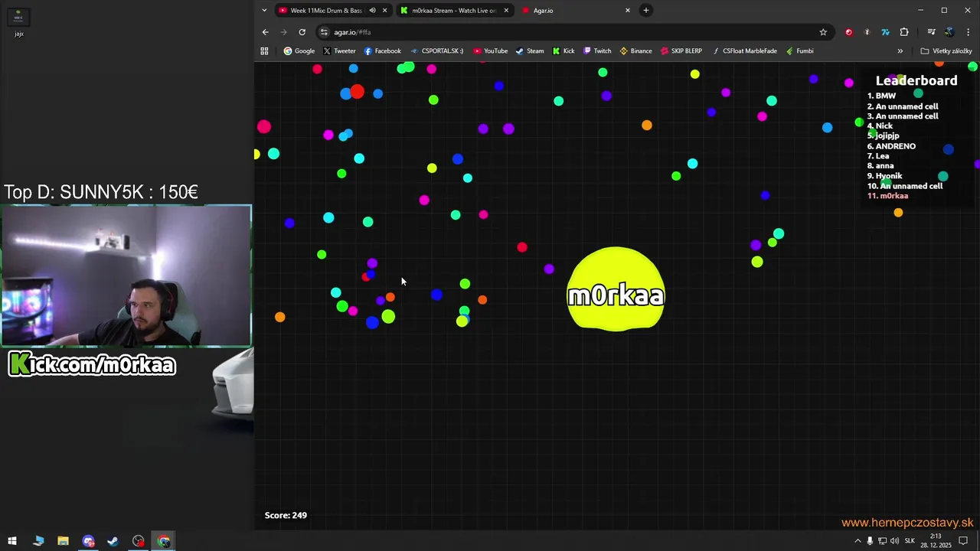
Task: Open the apps grid in bookmarks bar
Action: point(264,51)
